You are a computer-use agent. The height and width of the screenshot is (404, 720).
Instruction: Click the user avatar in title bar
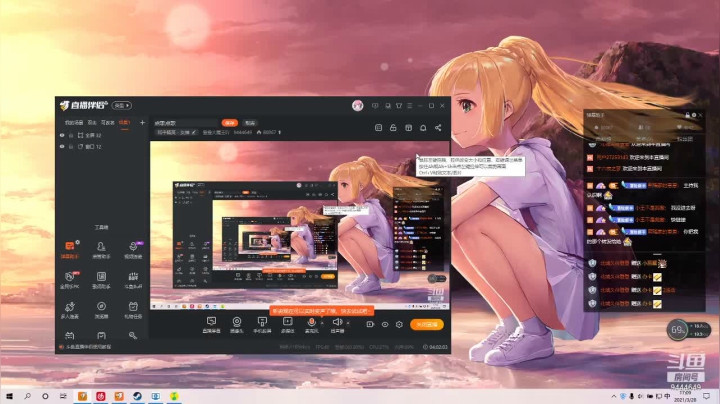pyautogui.click(x=358, y=106)
